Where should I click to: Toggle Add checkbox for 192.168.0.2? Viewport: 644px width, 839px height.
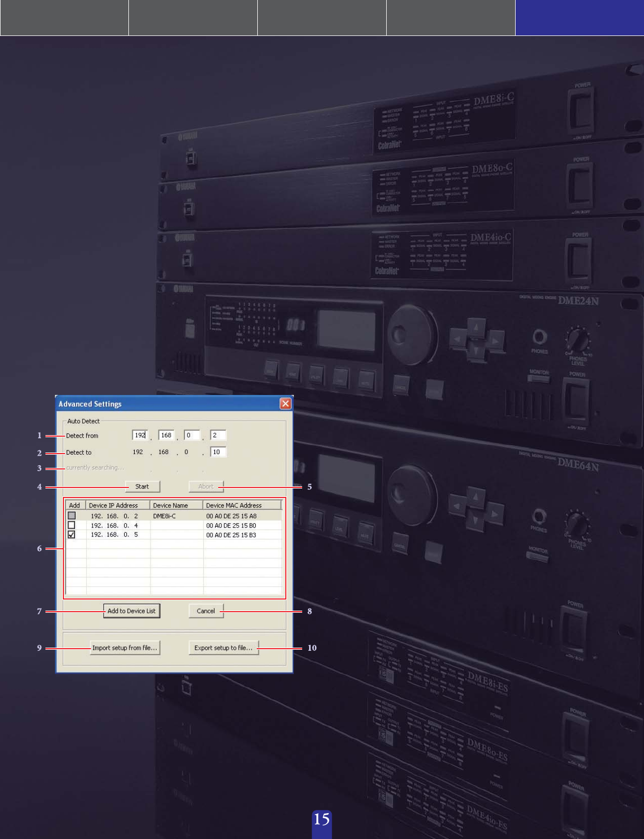click(x=72, y=515)
